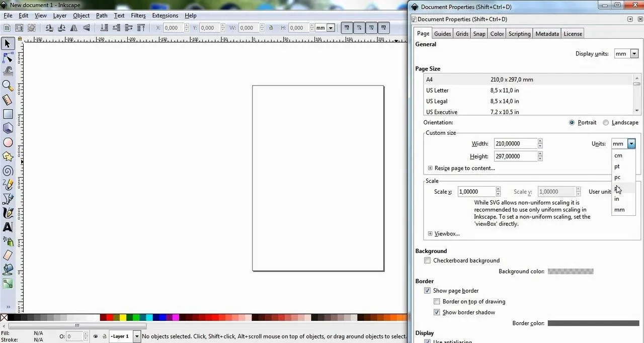Click Select all in all layers icon
Image resolution: width=644 pixels, height=343 pixels.
[x=20, y=28]
